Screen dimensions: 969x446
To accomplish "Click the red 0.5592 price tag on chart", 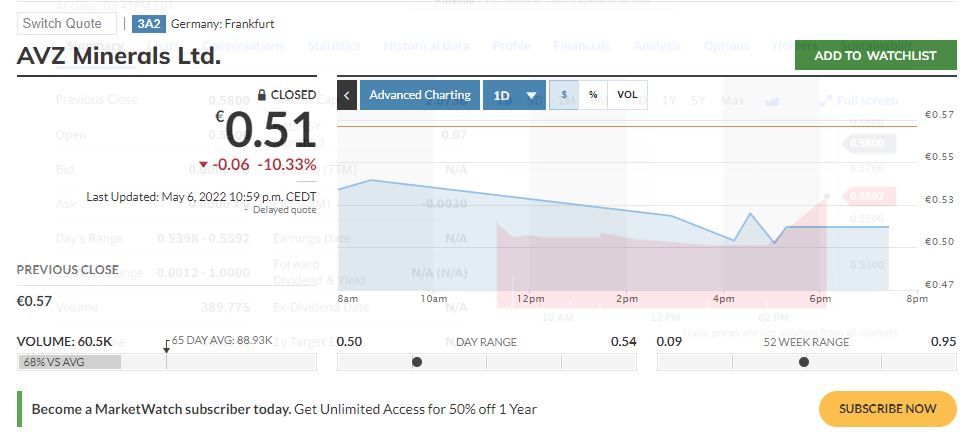I will [x=867, y=196].
